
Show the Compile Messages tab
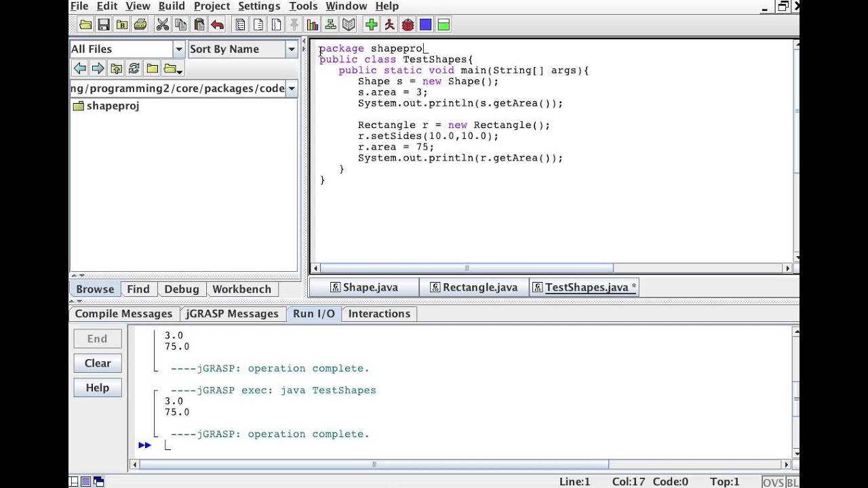point(123,314)
